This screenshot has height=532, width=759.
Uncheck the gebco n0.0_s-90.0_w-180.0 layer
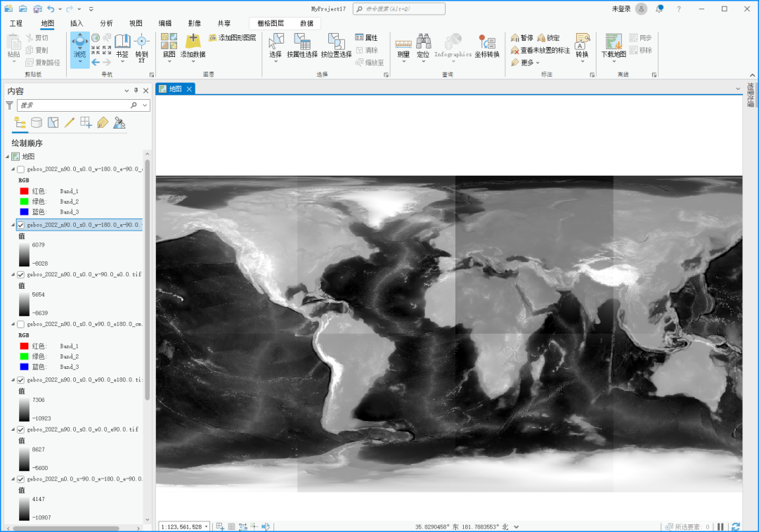[21, 479]
